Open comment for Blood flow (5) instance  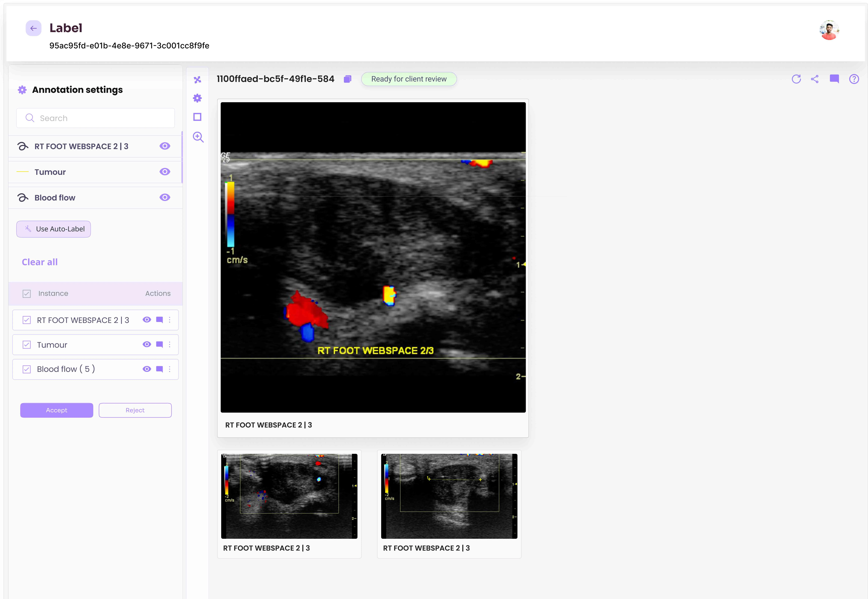(x=159, y=369)
